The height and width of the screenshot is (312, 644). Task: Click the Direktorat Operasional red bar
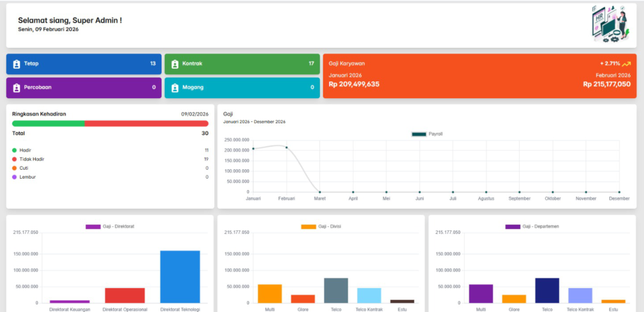coord(125,295)
